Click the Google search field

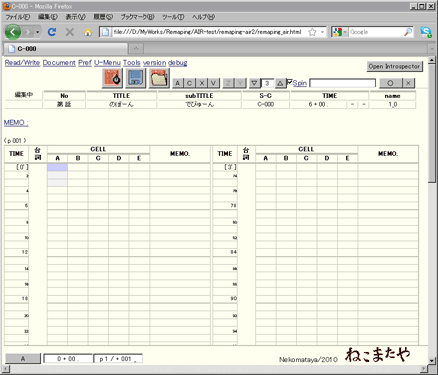click(376, 32)
